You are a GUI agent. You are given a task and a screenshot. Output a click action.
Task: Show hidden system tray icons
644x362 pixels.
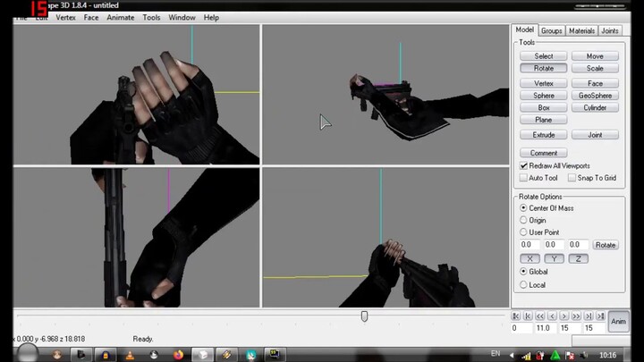pyautogui.click(x=512, y=355)
